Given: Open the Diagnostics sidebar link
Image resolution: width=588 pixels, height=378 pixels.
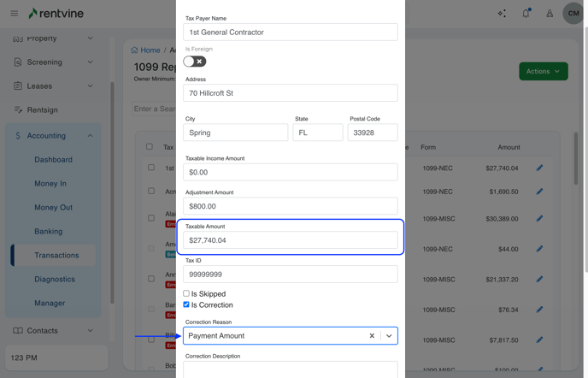Looking at the screenshot, I should 55,279.
